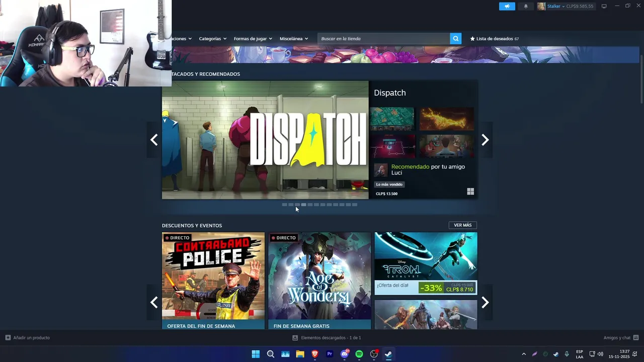The width and height of the screenshot is (644, 362).
Task: Show previous featured game arrow
Action: click(x=154, y=140)
